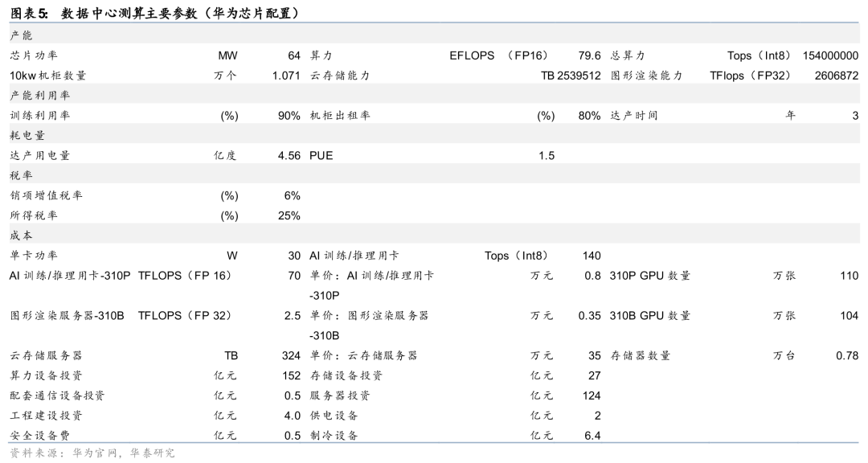Select the PUE label
Image resolution: width=868 pixels, height=463 pixels.
click(x=321, y=155)
